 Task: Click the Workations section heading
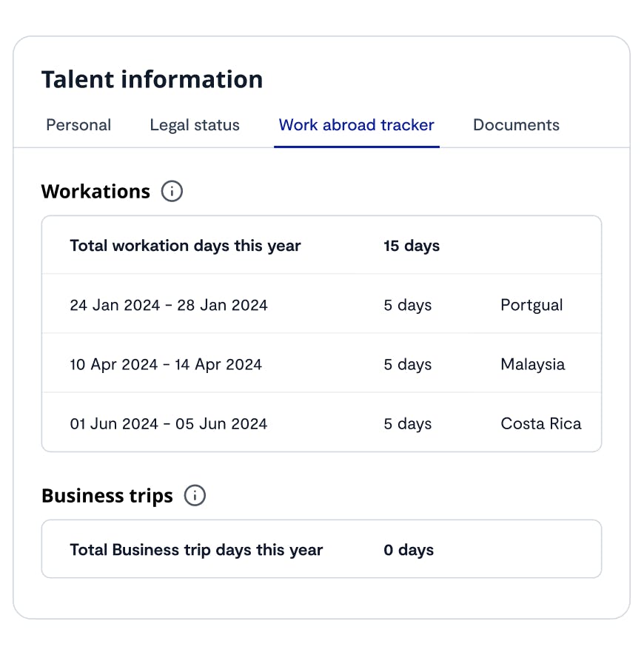pyautogui.click(x=95, y=192)
